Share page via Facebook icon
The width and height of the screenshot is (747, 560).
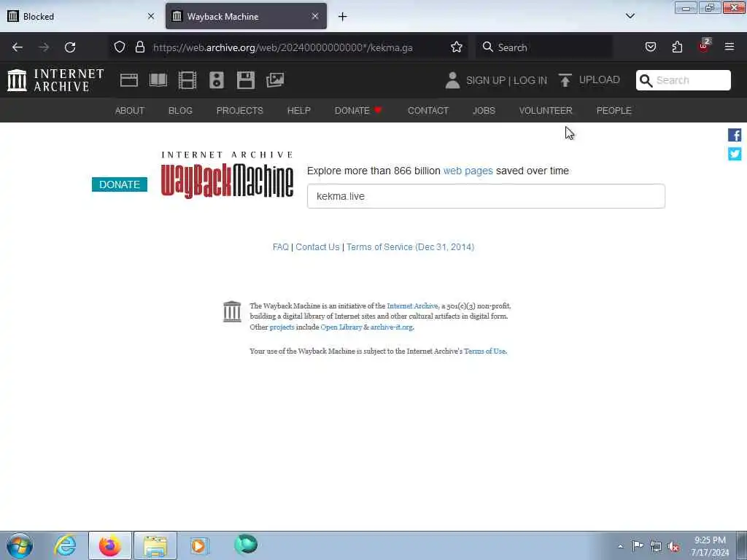[x=735, y=135]
